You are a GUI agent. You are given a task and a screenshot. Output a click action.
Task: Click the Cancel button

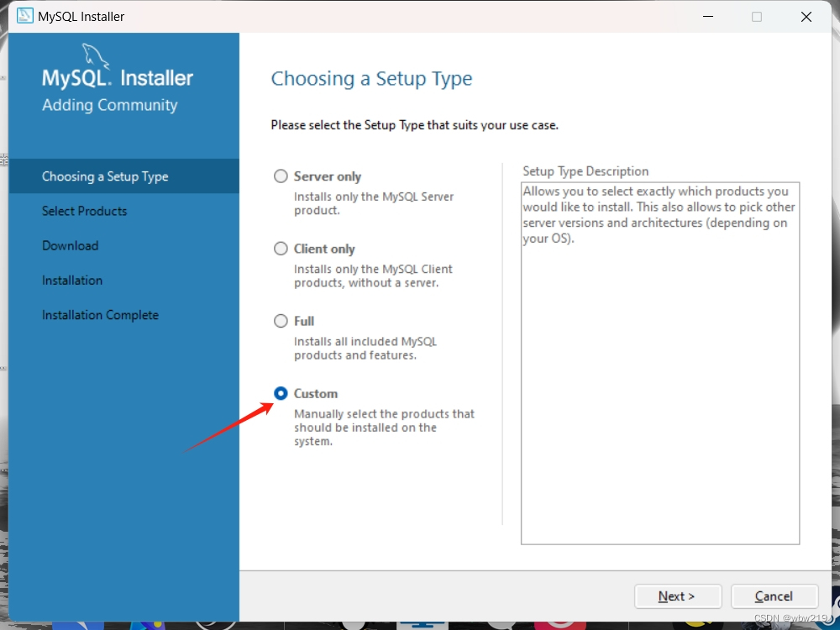(x=774, y=596)
